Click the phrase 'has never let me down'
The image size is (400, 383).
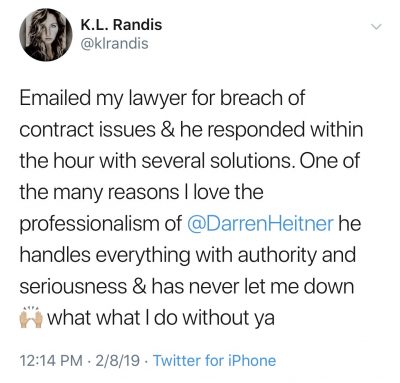[253, 286]
